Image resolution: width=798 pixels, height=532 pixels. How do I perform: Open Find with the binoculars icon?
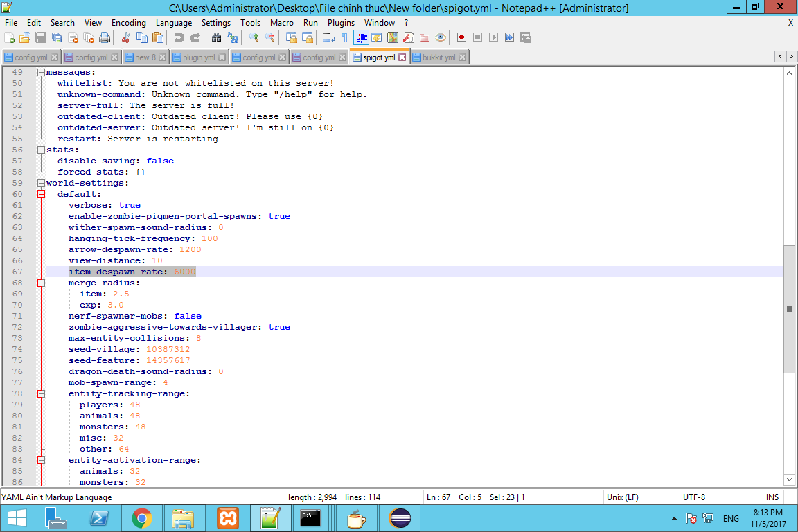216,37
